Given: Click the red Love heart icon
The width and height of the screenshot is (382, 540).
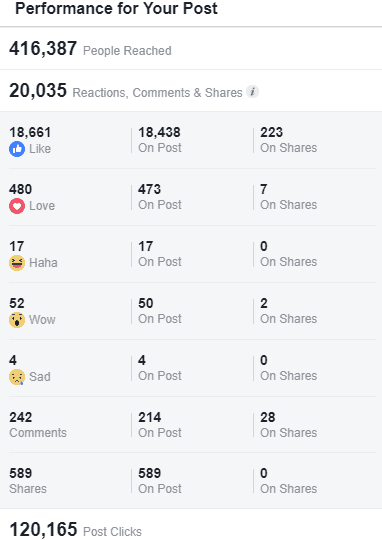Looking at the screenshot, I should tap(17, 206).
